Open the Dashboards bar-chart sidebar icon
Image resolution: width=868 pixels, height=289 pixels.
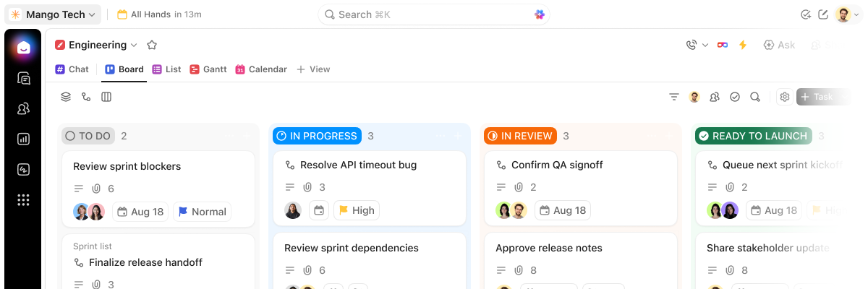click(23, 139)
